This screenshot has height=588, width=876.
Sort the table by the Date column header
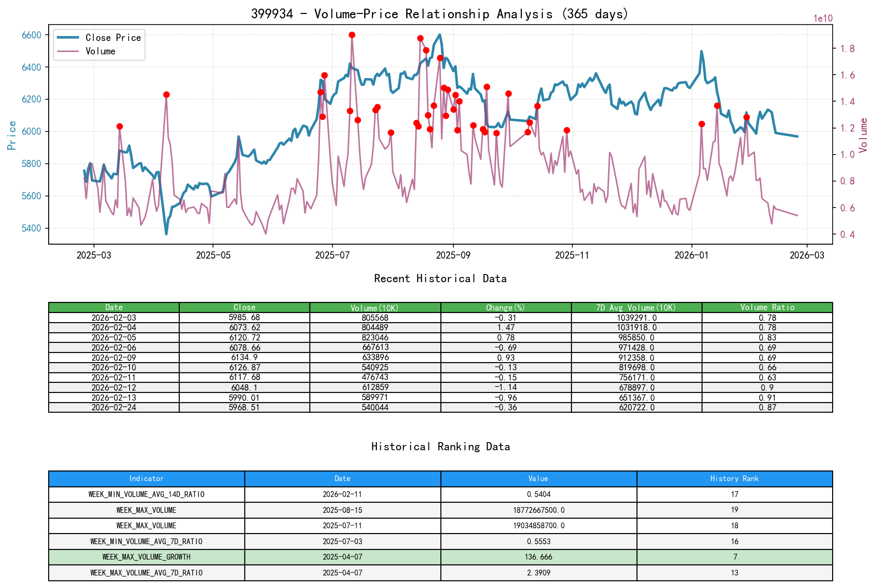(114, 307)
